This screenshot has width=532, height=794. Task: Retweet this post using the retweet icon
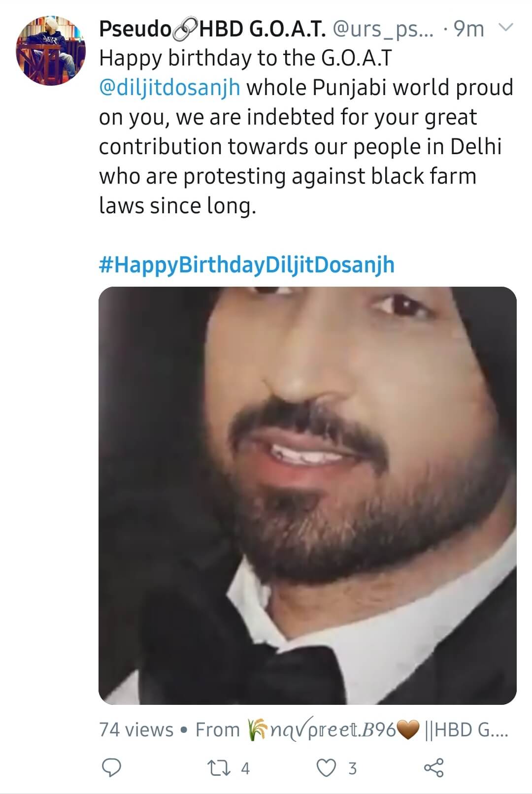coord(218,767)
